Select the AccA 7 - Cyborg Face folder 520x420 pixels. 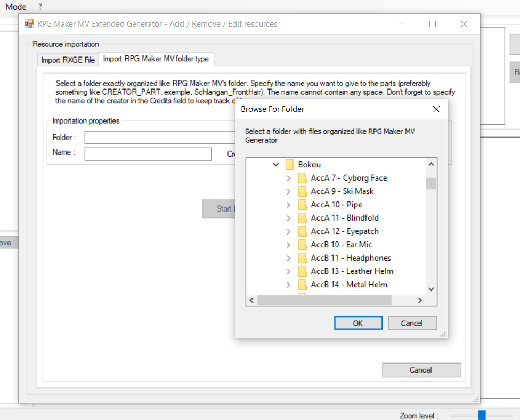click(x=349, y=178)
